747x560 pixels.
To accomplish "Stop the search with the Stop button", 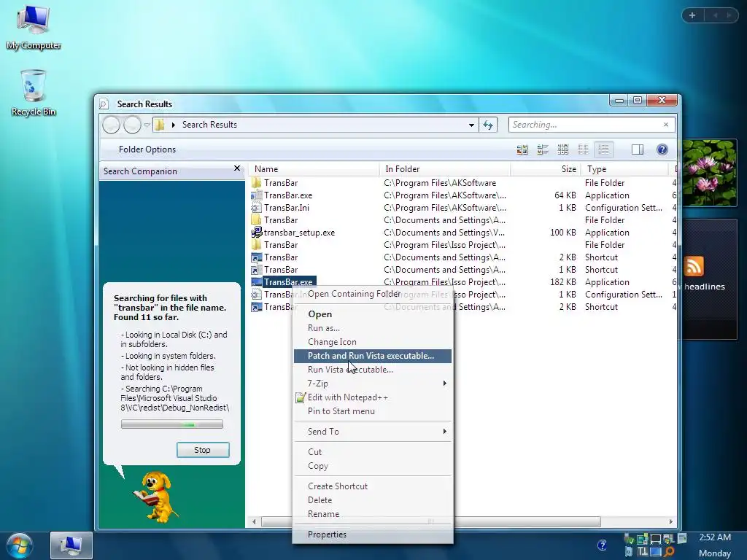I will click(x=203, y=450).
